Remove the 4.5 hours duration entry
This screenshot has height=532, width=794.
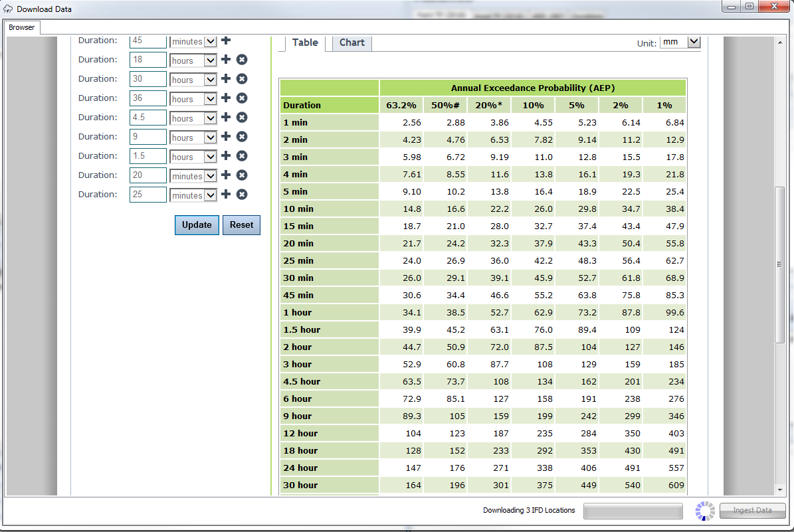[x=241, y=118]
